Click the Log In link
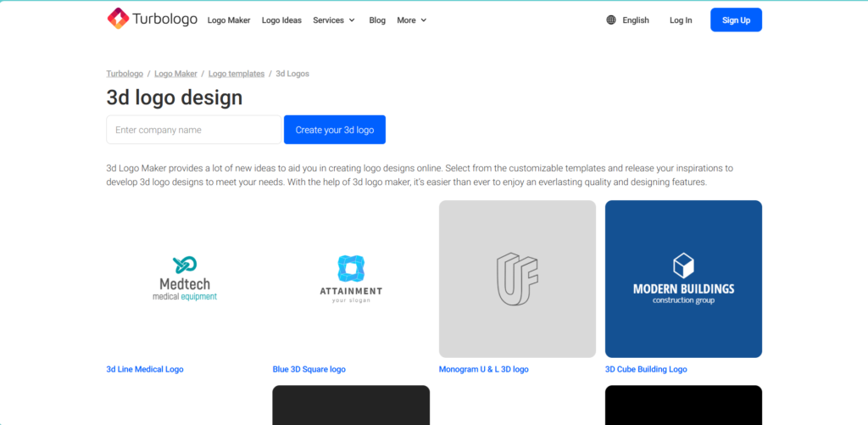This screenshot has height=425, width=868. pyautogui.click(x=681, y=20)
